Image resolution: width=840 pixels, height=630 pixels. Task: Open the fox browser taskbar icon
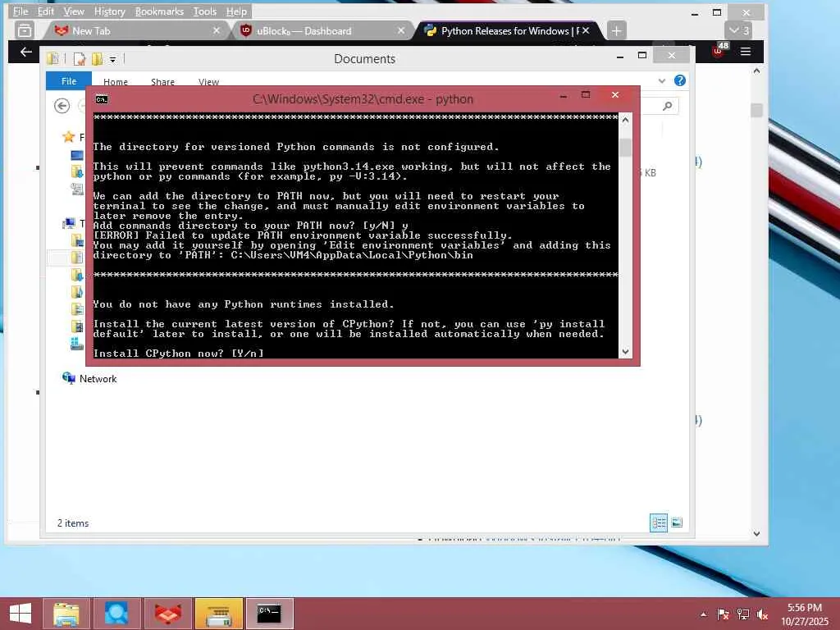point(167,614)
